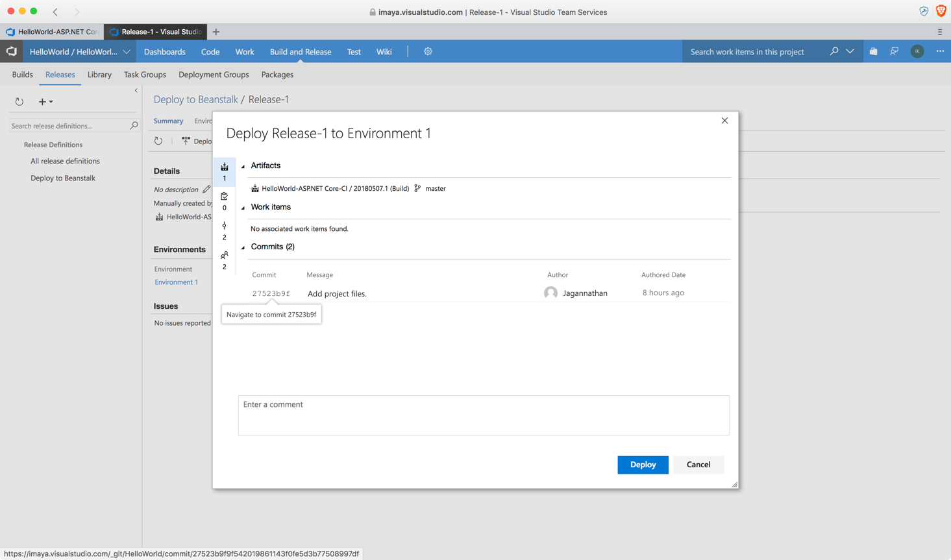Switch to the Releases tab
The width and height of the screenshot is (951, 560).
click(x=60, y=75)
